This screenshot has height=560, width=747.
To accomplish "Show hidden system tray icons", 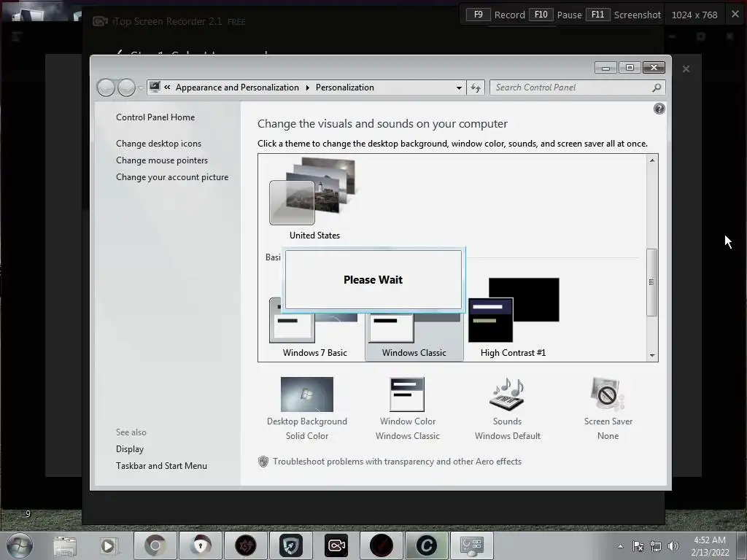I will [620, 546].
